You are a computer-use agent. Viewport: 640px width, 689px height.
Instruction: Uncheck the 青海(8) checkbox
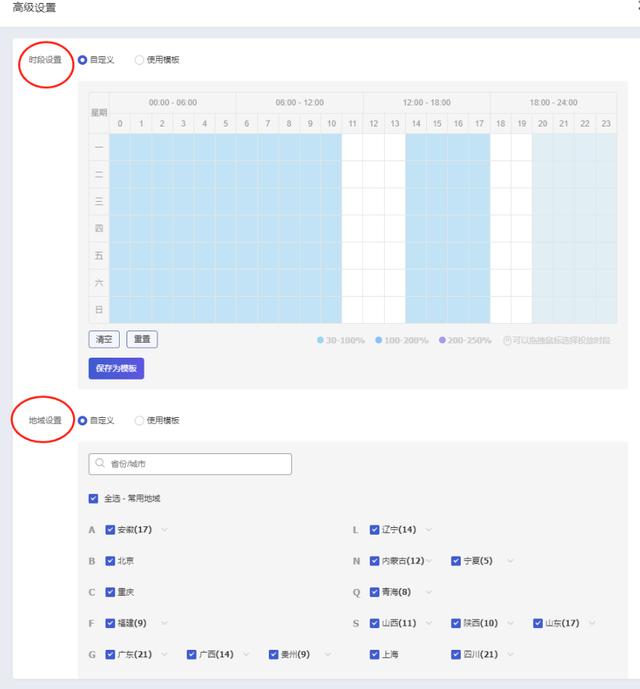(x=375, y=592)
